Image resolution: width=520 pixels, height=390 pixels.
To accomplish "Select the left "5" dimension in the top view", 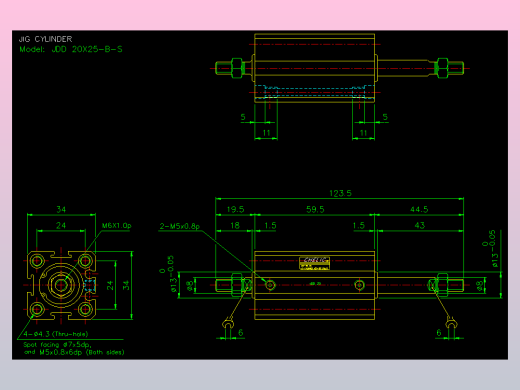I will coord(243,117).
